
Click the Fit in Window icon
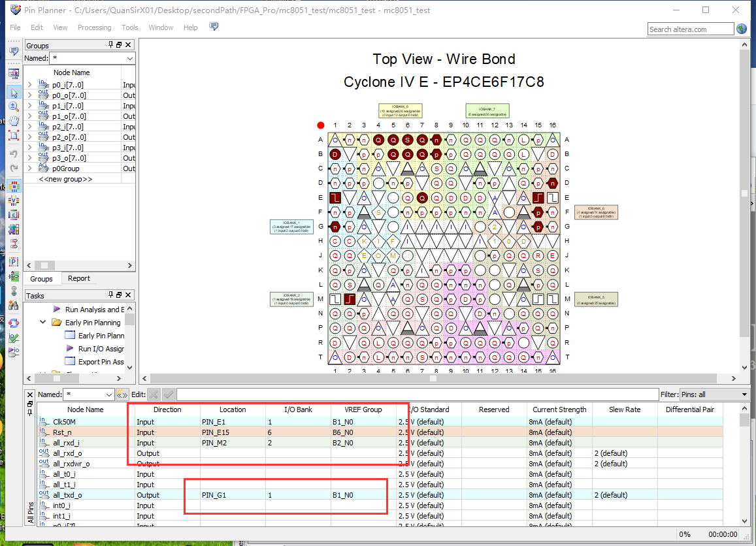[14, 135]
